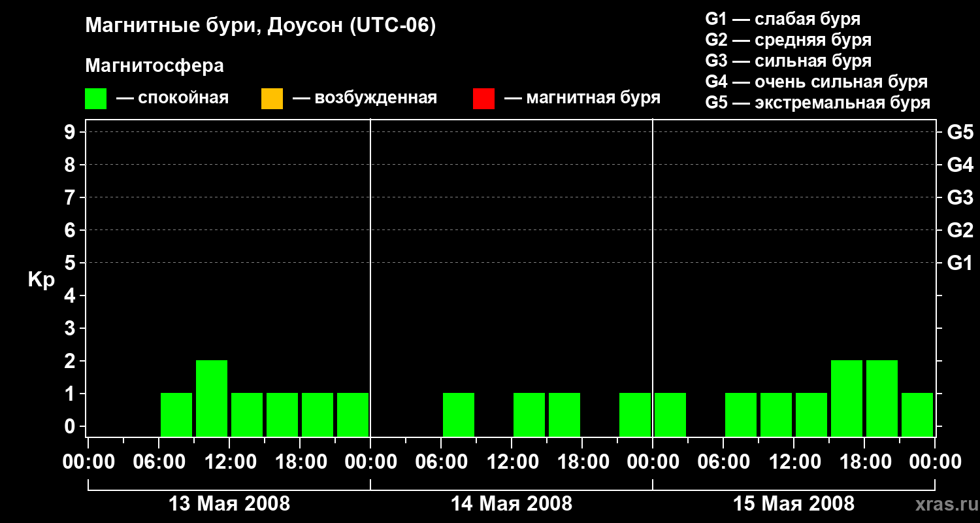Click the final bar on 15 May, 21:00–00:00
The height and width of the screenshot is (523, 980).
(917, 414)
